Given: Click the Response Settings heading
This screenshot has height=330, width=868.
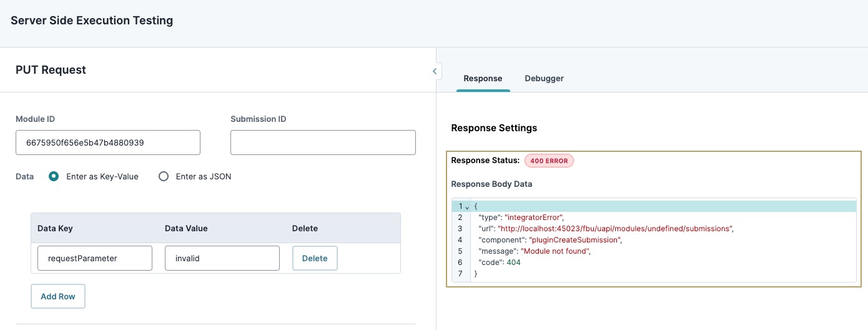Looking at the screenshot, I should coord(494,127).
